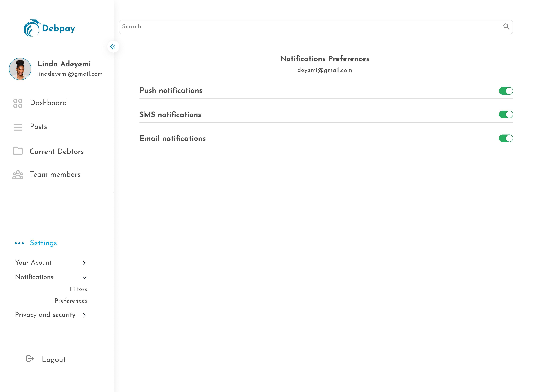Turn off SMS notifications
Screen dimensions: 537x392
(506, 115)
